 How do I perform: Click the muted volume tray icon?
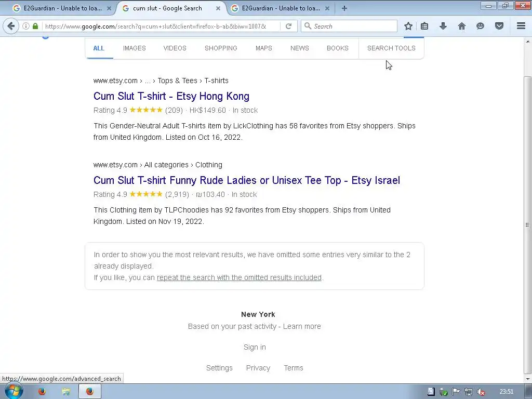pos(481,392)
